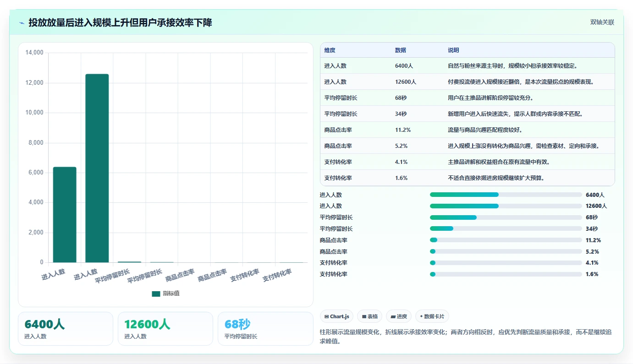The height and width of the screenshot is (364, 633).
Task: Click table cell 1.6% in 数据 column
Action: click(402, 178)
